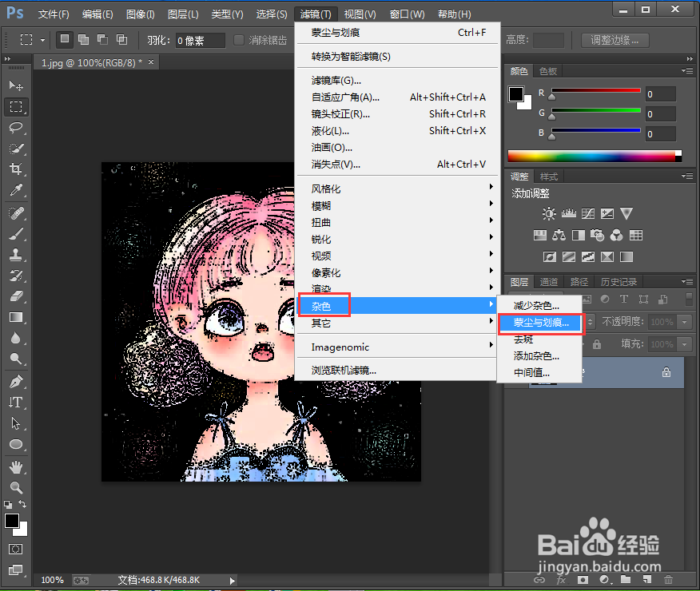
Task: Change screen mode icon
Action: coord(16,569)
